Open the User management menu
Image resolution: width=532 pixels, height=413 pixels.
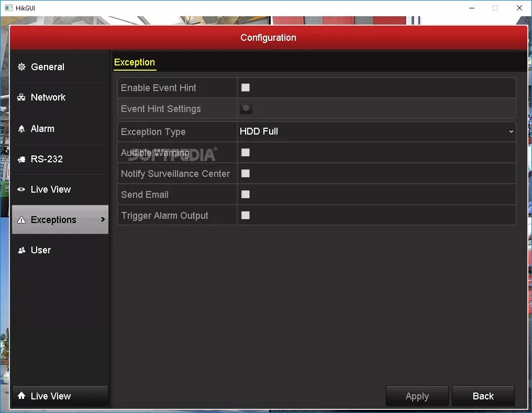[60, 250]
